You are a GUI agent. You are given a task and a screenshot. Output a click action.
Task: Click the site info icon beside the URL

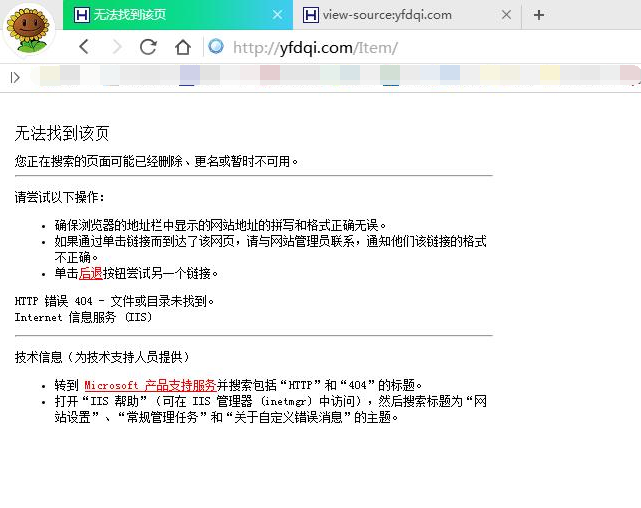(215, 47)
